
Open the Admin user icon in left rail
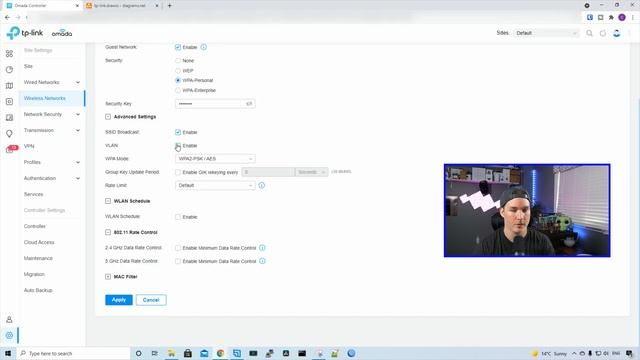9,320
